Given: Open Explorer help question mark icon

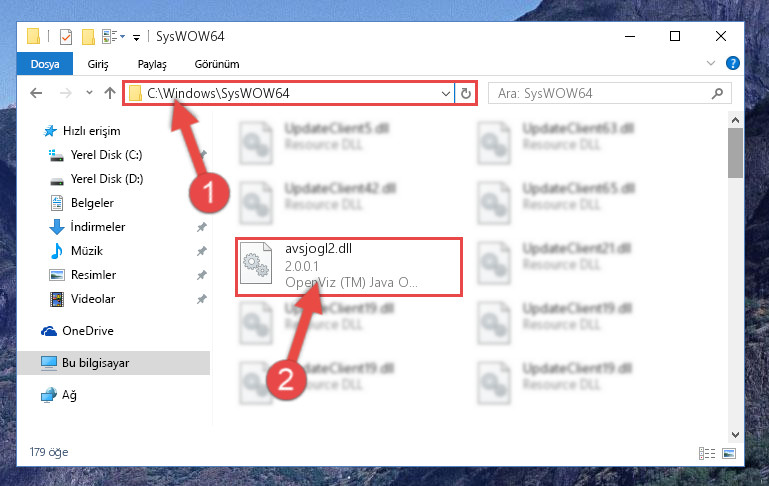Looking at the screenshot, I should click(x=733, y=63).
